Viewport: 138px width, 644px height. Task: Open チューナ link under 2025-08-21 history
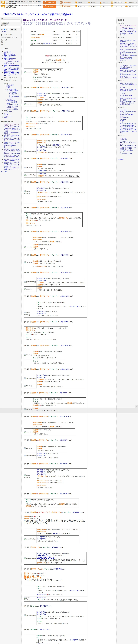123,35
